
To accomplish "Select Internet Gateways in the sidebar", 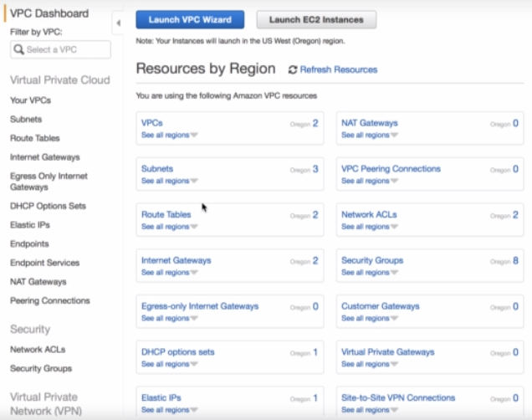I will [x=45, y=157].
